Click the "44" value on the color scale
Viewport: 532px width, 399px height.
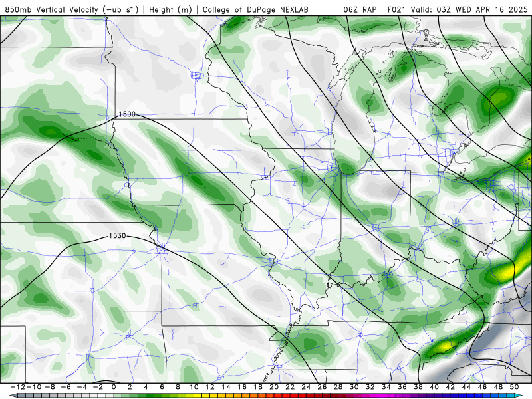[466, 387]
